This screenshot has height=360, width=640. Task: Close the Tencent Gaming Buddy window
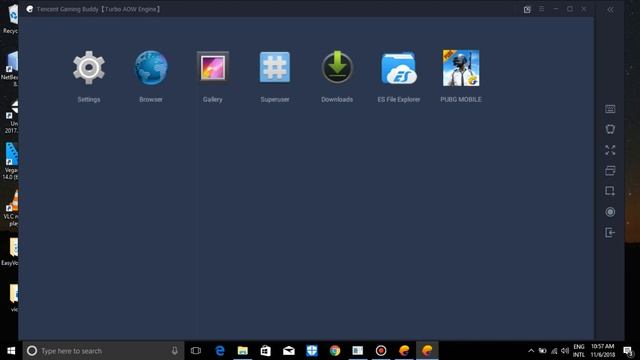point(584,9)
